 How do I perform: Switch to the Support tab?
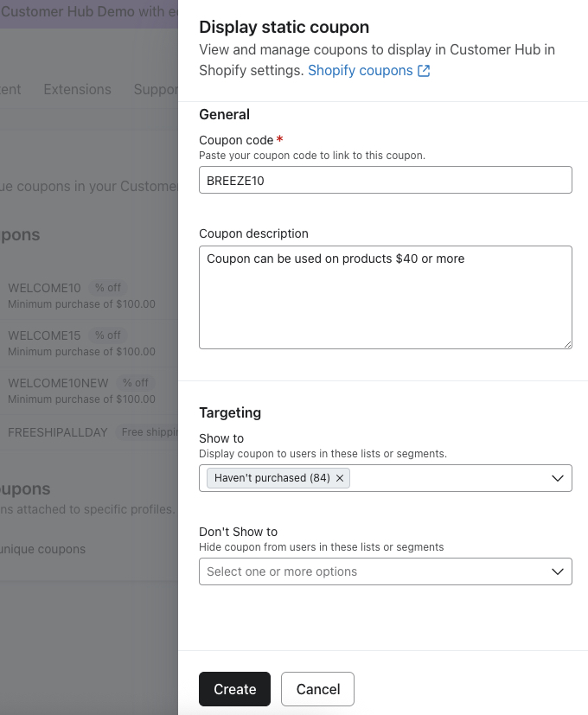coord(156,89)
